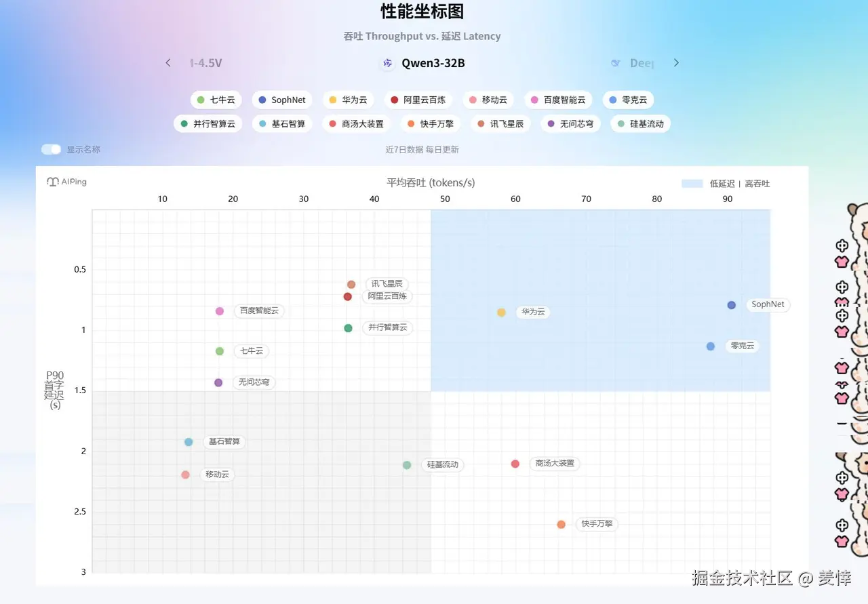Switch to the -4.5V model tab
The image size is (868, 604).
click(207, 63)
